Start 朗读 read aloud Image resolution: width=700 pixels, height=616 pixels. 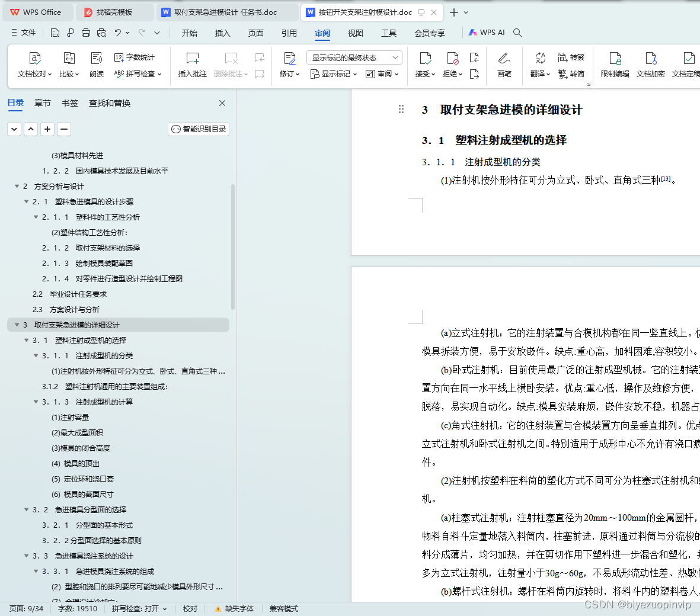pos(97,65)
